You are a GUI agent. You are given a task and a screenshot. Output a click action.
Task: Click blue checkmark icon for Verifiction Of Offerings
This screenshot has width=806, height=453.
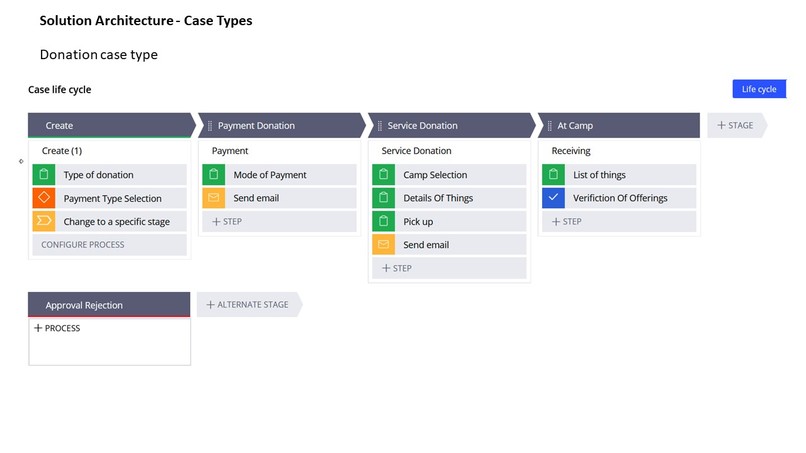point(554,198)
